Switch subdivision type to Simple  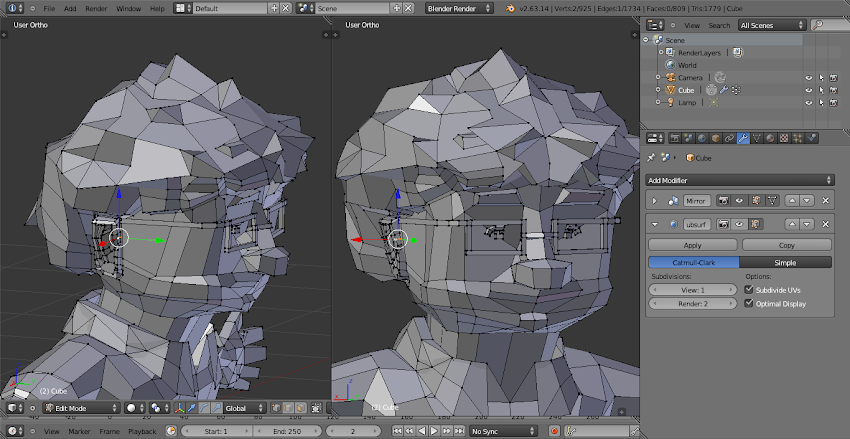tap(786, 262)
